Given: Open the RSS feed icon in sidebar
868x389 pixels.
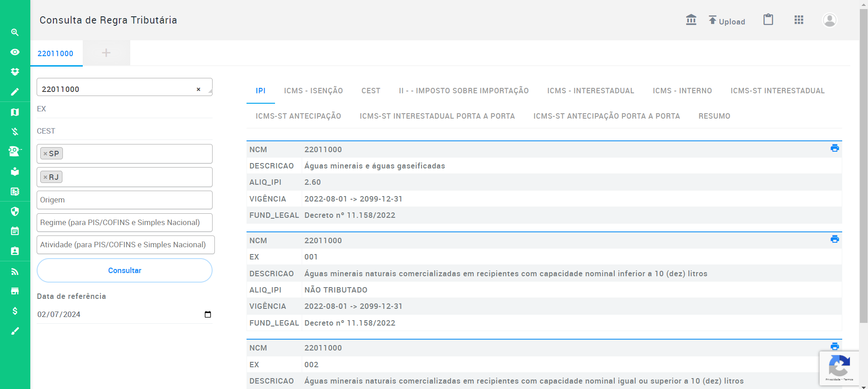Looking at the screenshot, I should [15, 272].
